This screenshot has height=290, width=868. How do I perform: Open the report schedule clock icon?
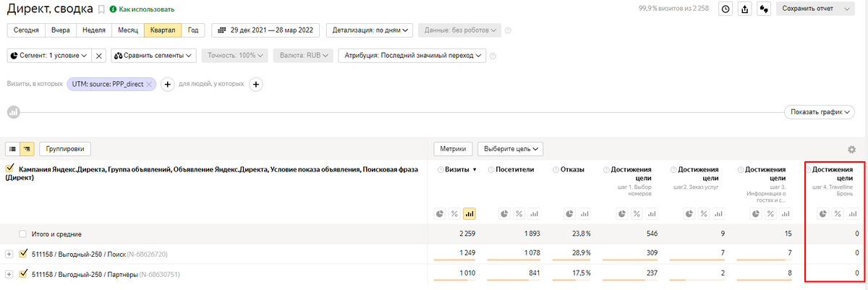726,9
